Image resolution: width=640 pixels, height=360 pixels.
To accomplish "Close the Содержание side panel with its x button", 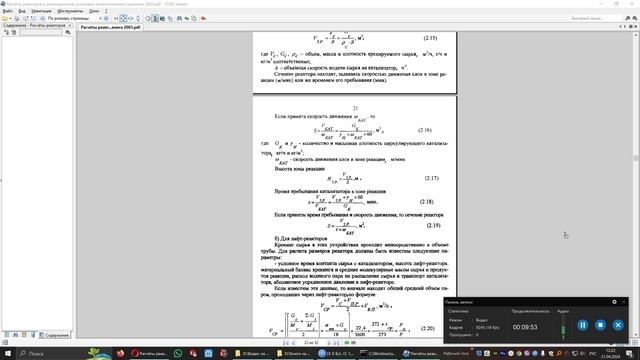I will tap(70, 25).
